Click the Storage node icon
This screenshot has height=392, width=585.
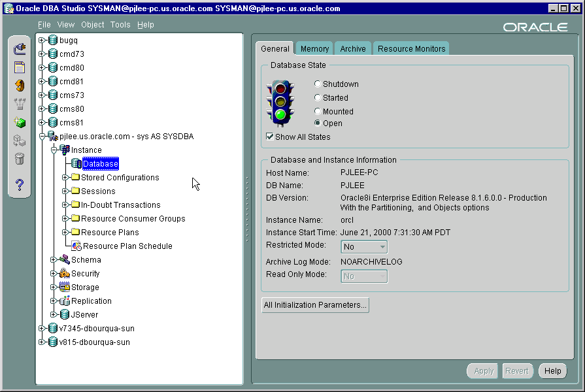[x=65, y=286]
